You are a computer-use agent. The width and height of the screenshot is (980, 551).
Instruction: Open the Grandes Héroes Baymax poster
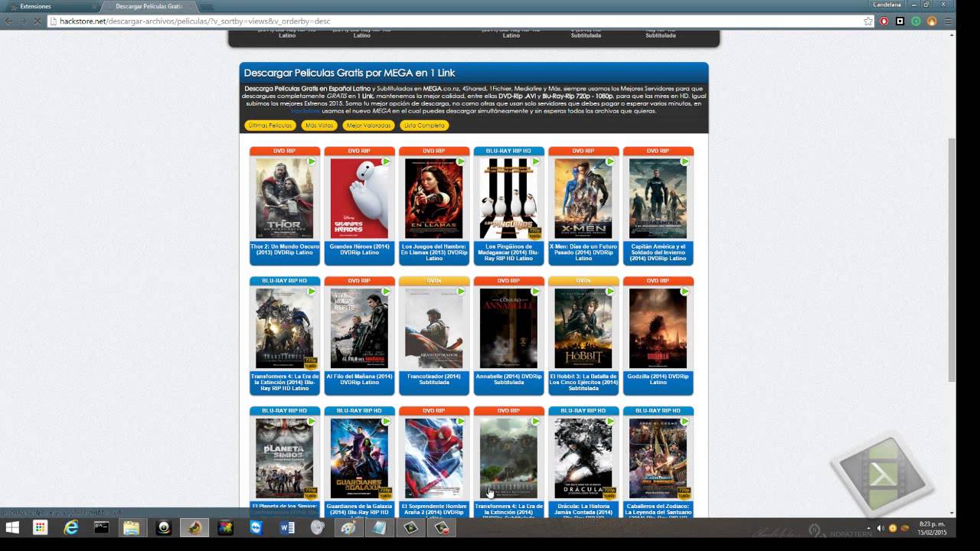point(359,198)
